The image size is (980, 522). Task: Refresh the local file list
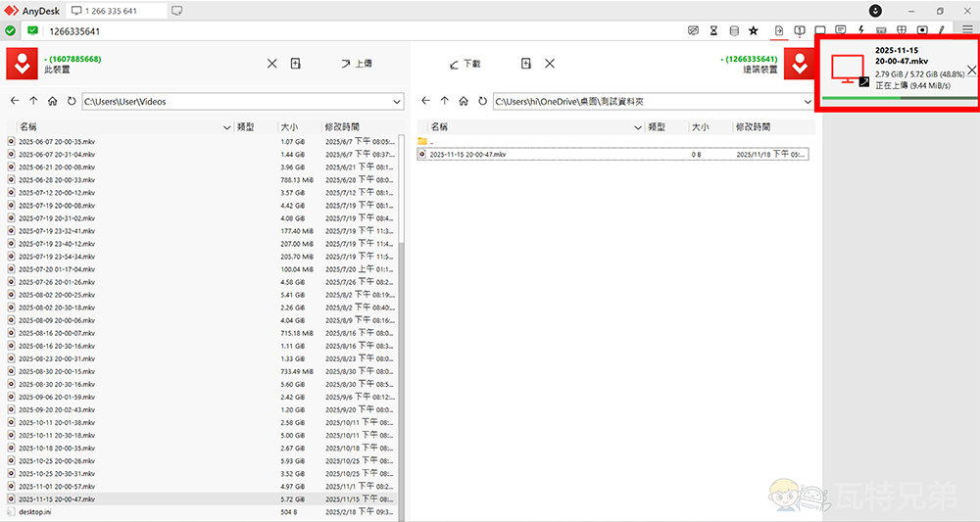tap(72, 101)
